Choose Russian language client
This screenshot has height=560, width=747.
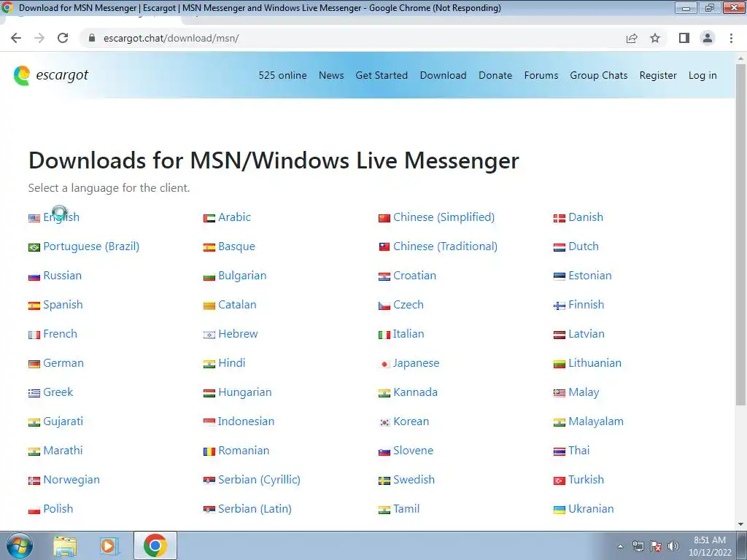63,275
